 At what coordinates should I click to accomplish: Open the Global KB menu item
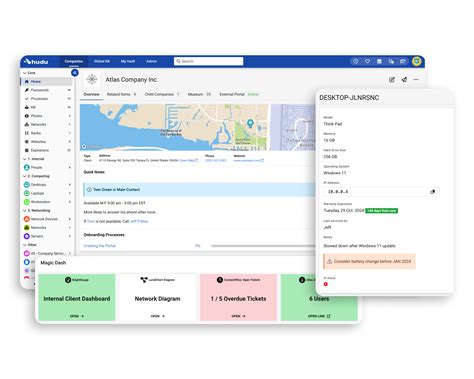tap(102, 61)
